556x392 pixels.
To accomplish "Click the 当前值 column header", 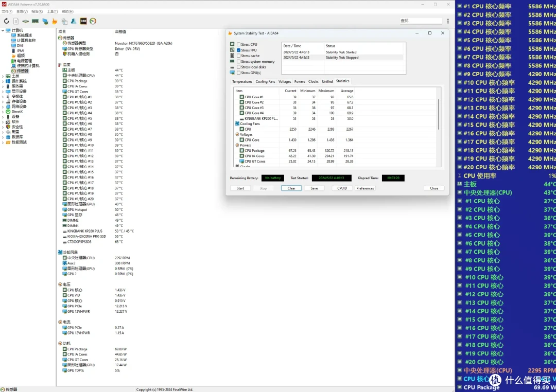I will click(x=120, y=32).
